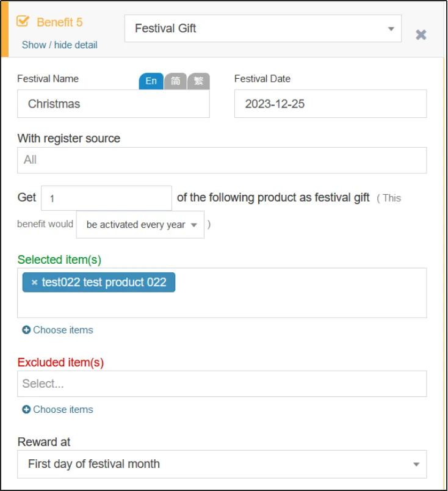Click the Get quantity input field
The width and height of the screenshot is (448, 491).
tap(106, 198)
